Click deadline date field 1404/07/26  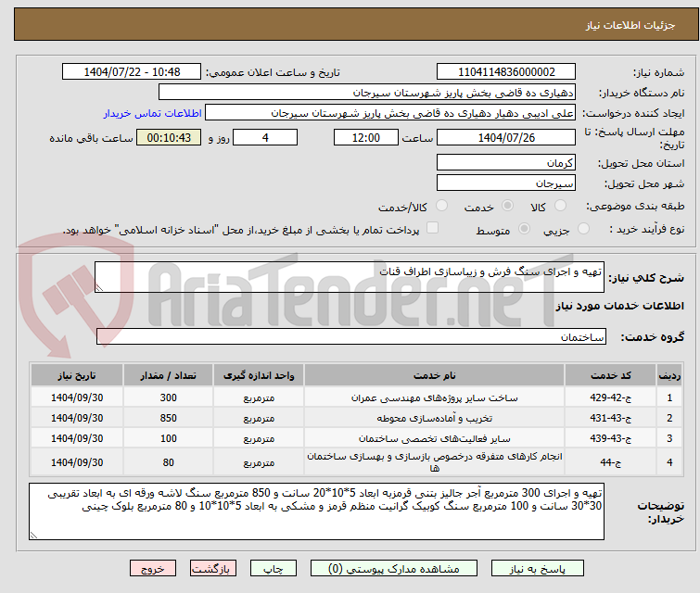506,137
